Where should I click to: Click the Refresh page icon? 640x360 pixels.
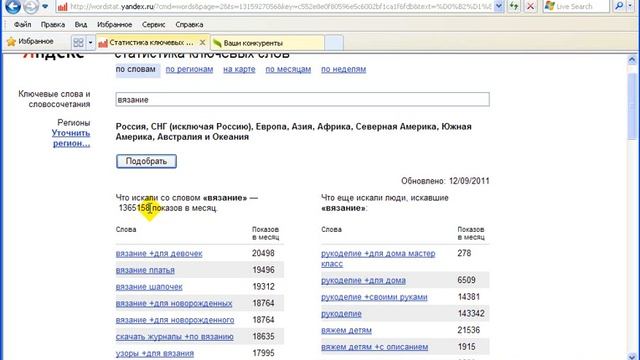[514, 6]
